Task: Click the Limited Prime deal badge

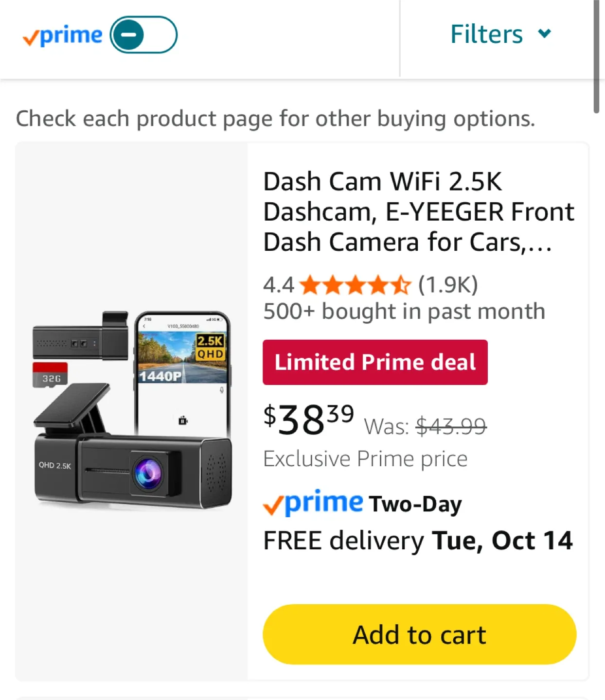Action: pos(375,363)
